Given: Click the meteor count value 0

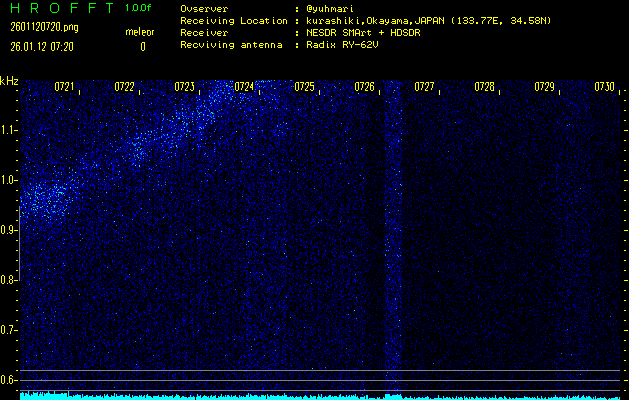Looking at the screenshot, I should pos(142,46).
